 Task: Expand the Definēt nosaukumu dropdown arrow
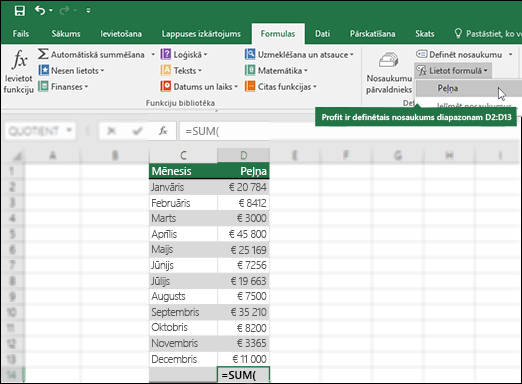(510, 54)
